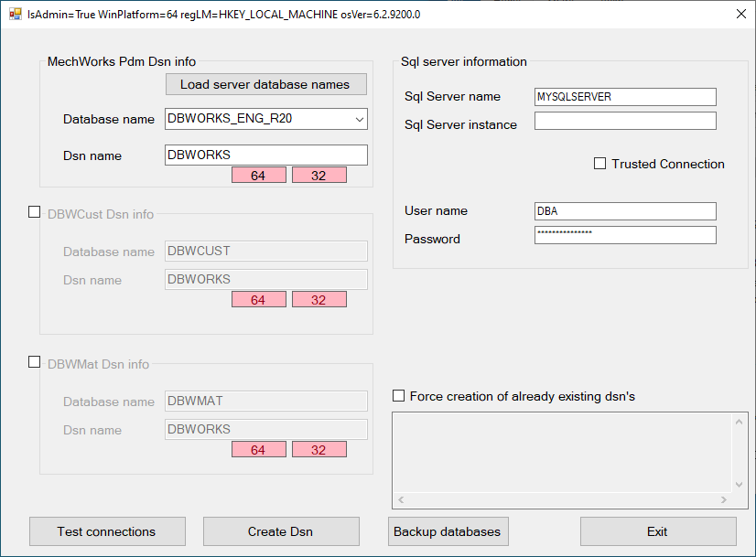Click the application icon in the title bar

pyautogui.click(x=16, y=14)
